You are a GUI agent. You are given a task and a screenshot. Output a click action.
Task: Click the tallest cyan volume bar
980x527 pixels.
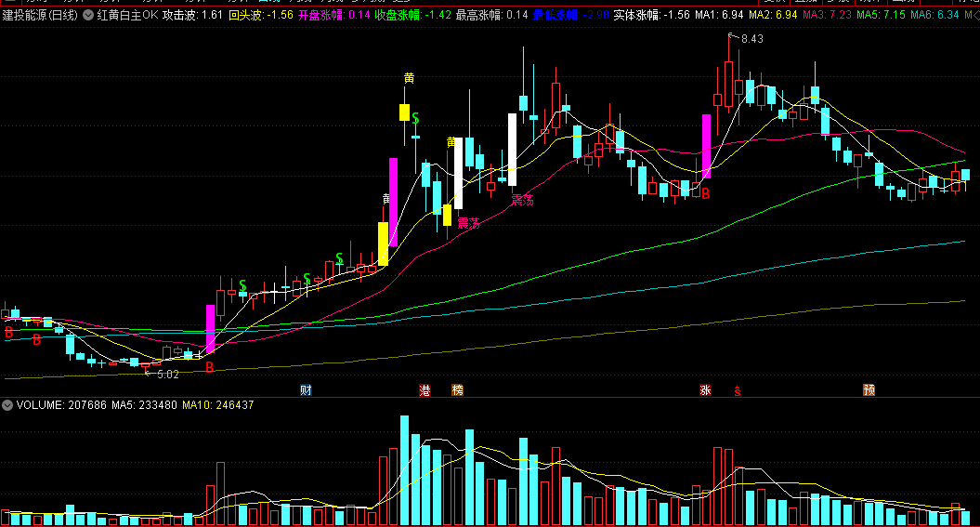tap(404, 470)
